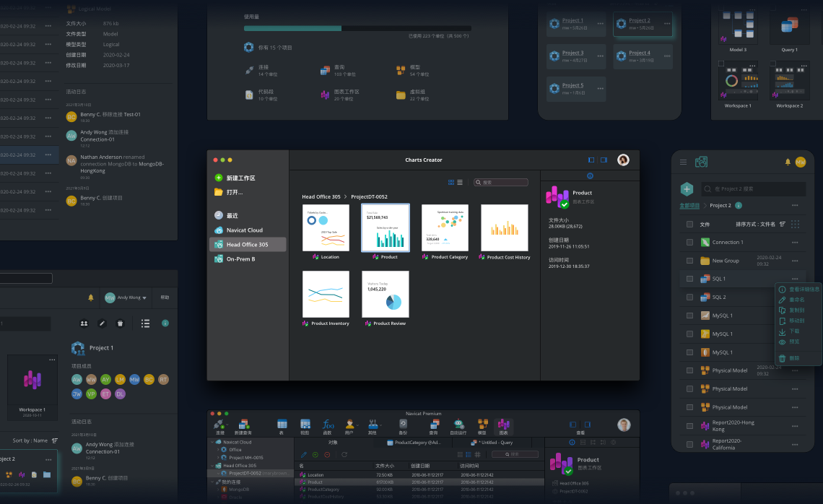
Task: Click the 打开 folder icon in Charts Creator
Action: [218, 192]
